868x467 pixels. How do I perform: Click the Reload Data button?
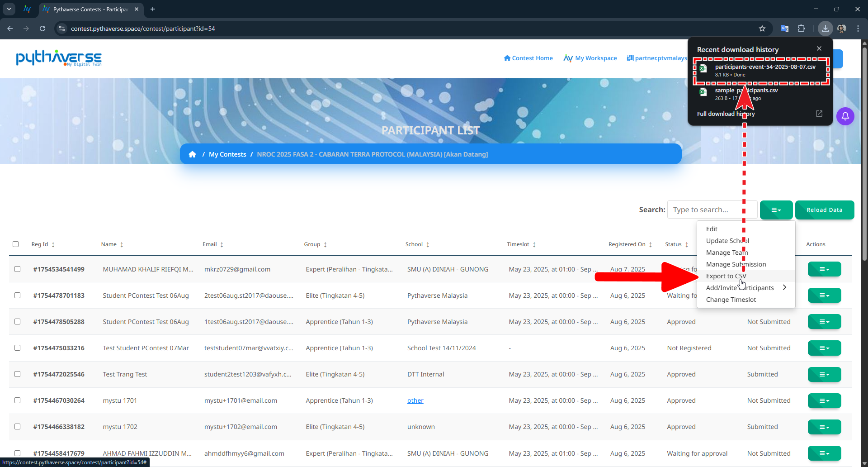(x=825, y=210)
